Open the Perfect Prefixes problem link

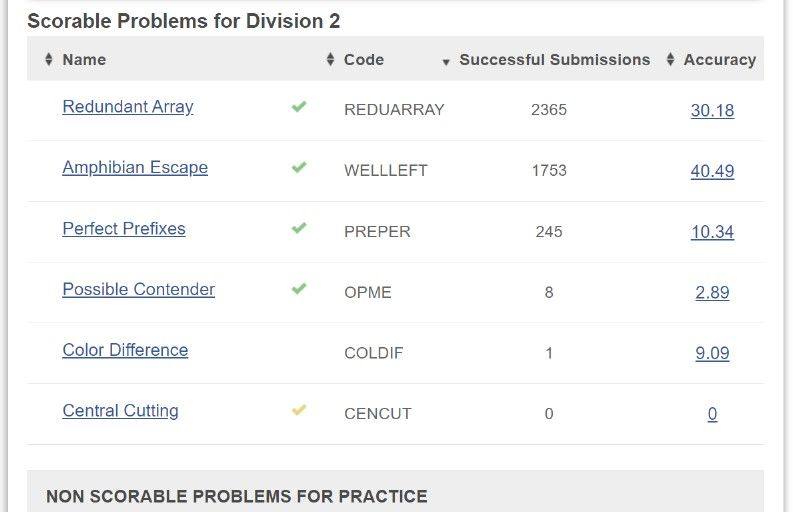124,229
